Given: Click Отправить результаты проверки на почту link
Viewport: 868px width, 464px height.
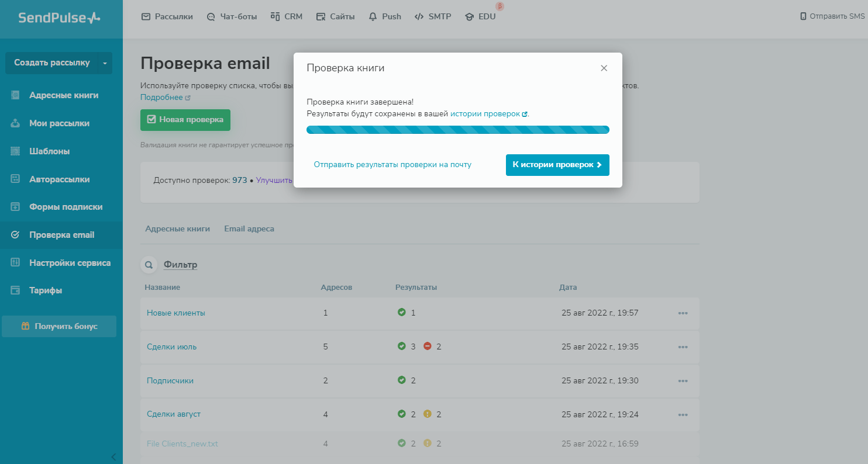Looking at the screenshot, I should click(x=392, y=165).
